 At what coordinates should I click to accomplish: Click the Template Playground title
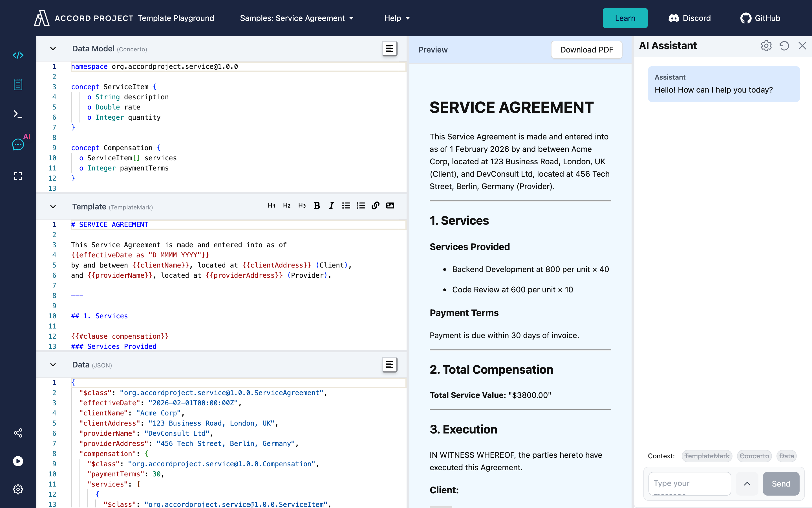(x=176, y=18)
